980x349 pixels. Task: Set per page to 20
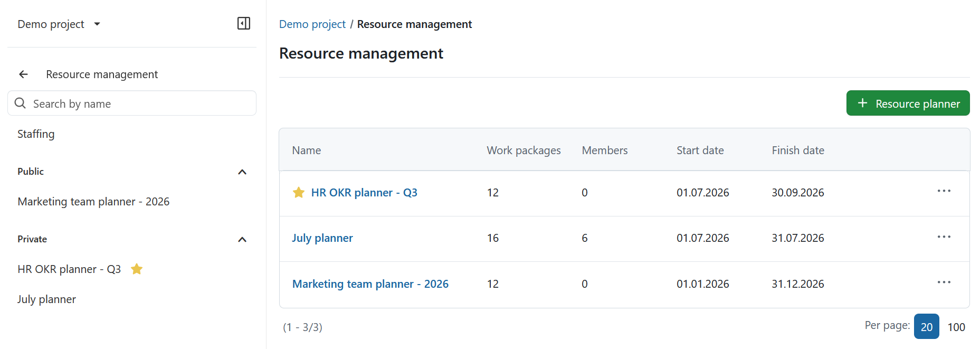coord(927,327)
